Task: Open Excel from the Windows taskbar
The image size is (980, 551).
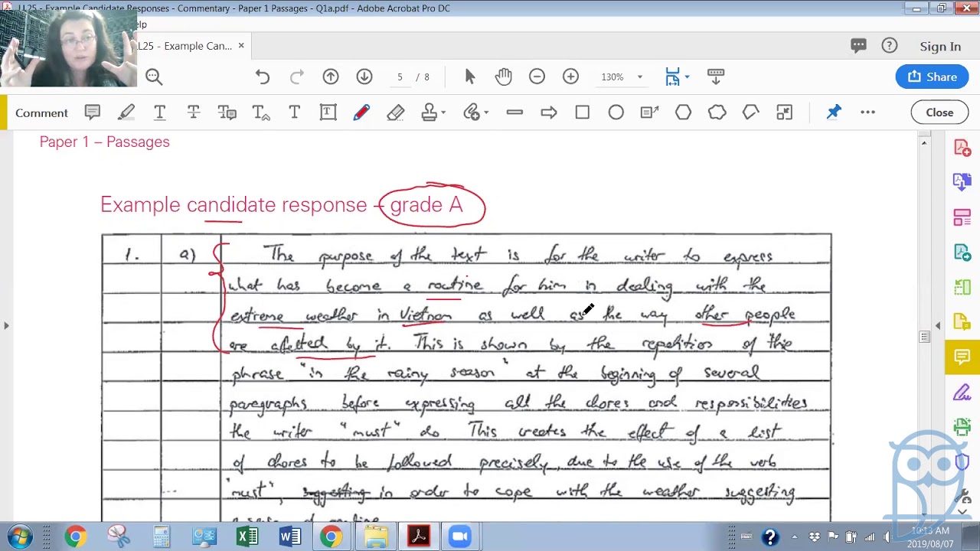Action: [x=247, y=536]
